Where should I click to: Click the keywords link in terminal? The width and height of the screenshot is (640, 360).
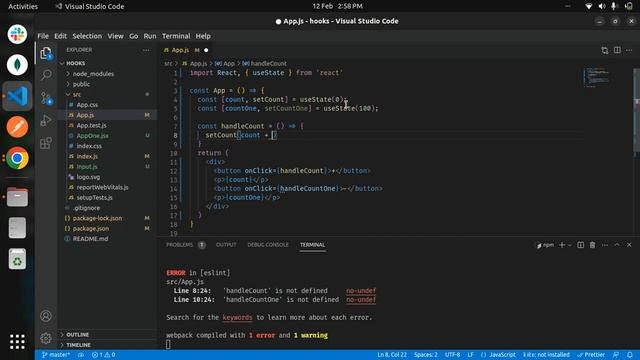click(237, 317)
